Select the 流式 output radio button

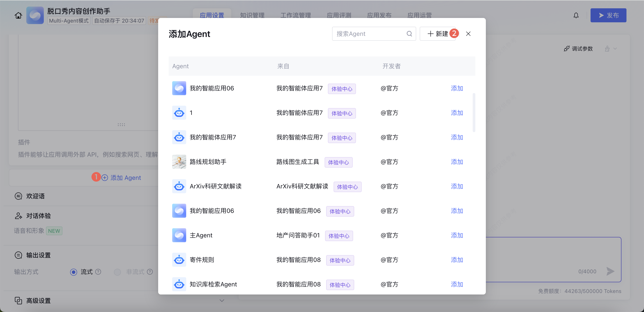(74, 272)
